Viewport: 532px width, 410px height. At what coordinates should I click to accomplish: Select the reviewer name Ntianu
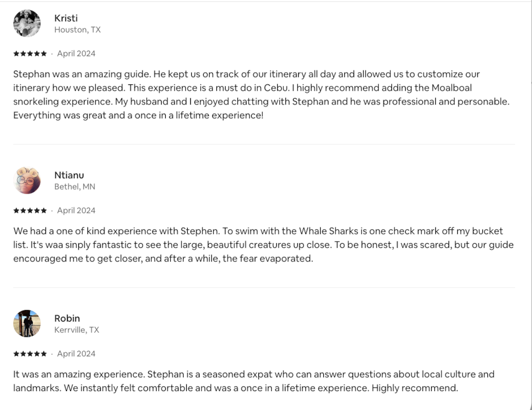(69, 175)
